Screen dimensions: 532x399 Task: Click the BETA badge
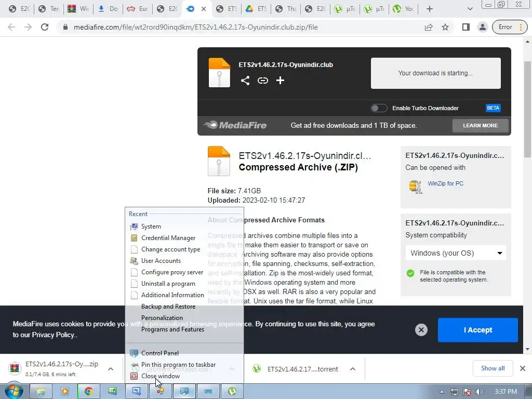click(x=493, y=108)
